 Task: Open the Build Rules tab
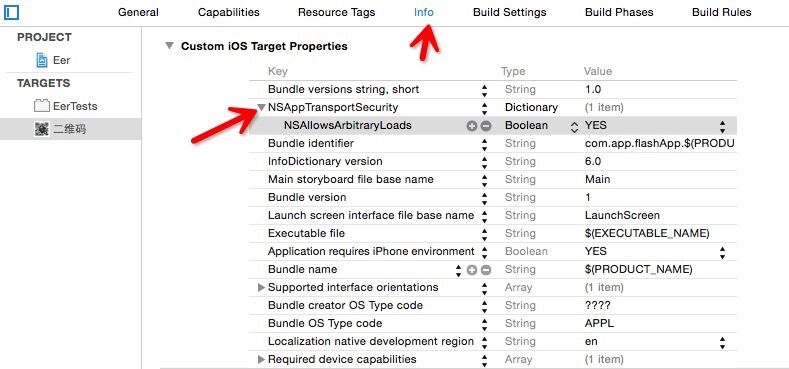pos(722,12)
